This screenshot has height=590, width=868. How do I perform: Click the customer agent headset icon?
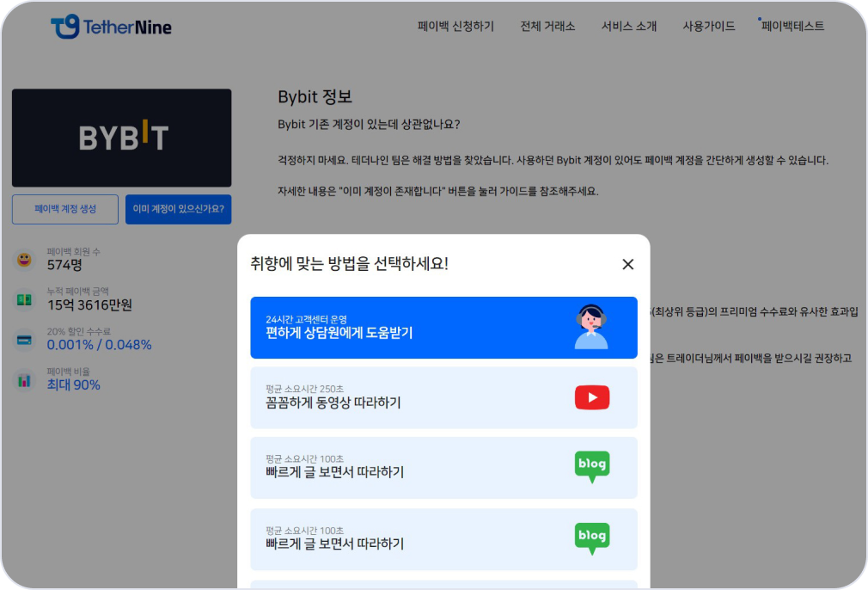(x=591, y=327)
